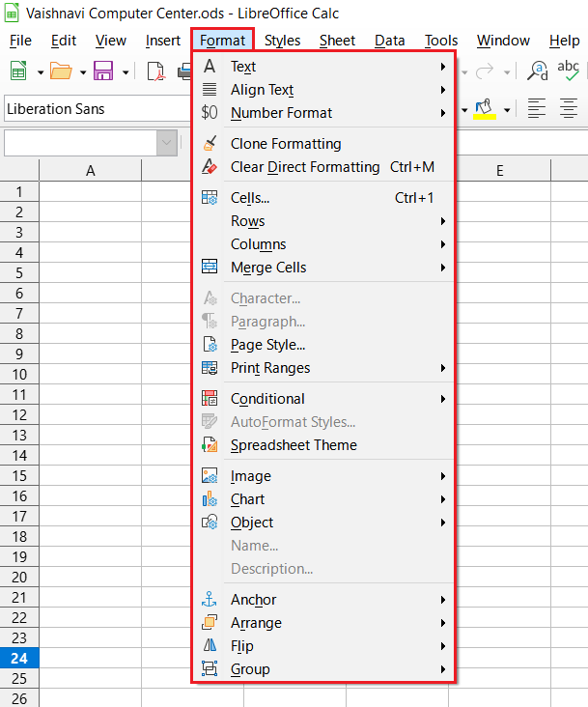Click the Export as PDF icon
This screenshot has width=588, height=707.
click(155, 71)
